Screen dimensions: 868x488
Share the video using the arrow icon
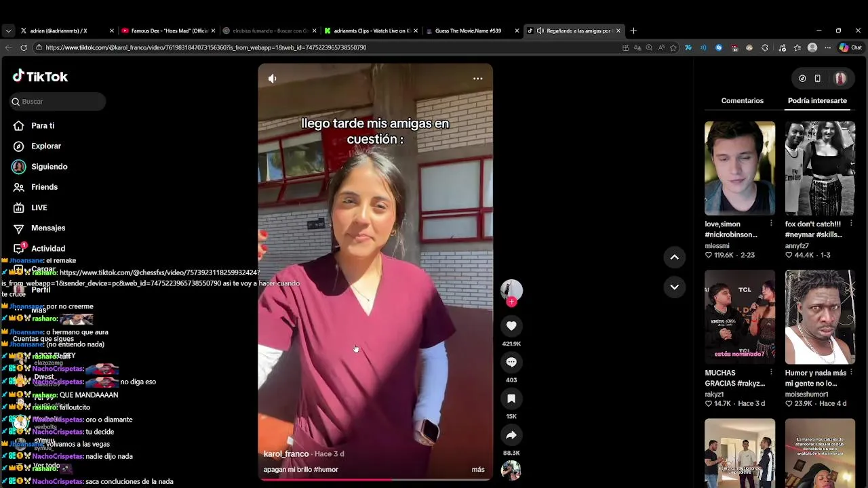(x=511, y=435)
